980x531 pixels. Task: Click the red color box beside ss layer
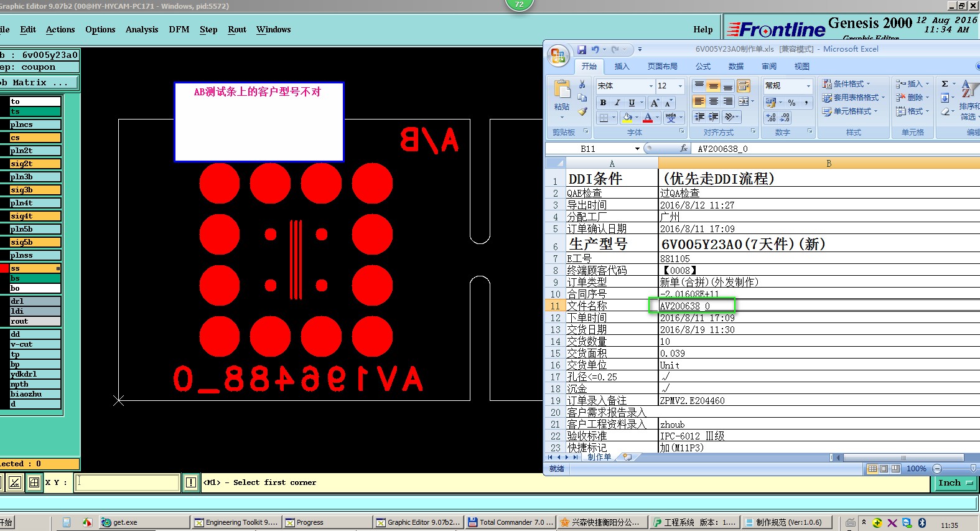4,268
